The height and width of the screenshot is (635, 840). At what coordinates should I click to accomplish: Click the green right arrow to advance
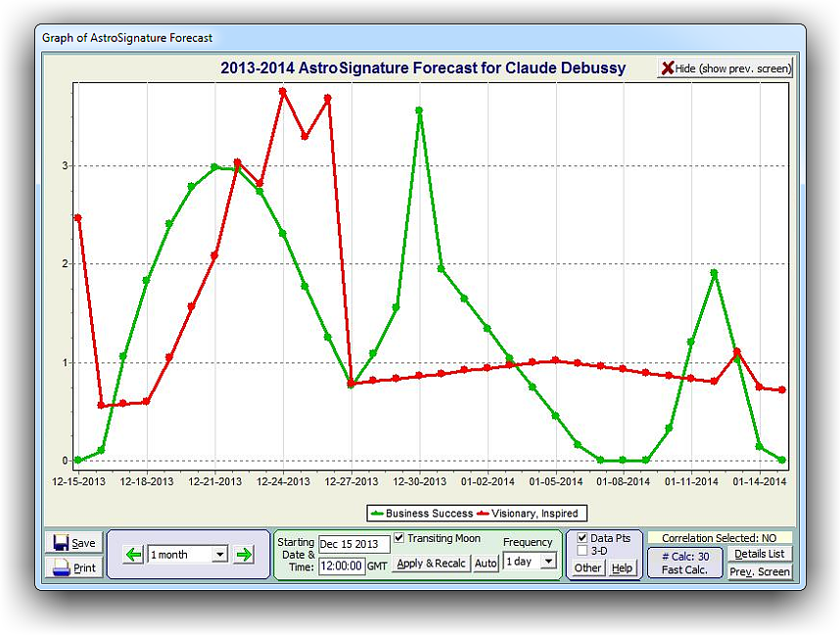[244, 555]
